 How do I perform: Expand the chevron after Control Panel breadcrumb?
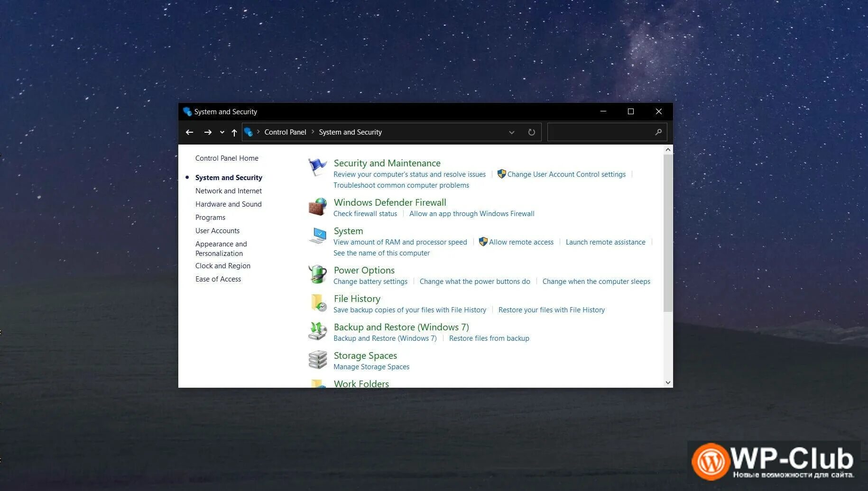click(313, 132)
